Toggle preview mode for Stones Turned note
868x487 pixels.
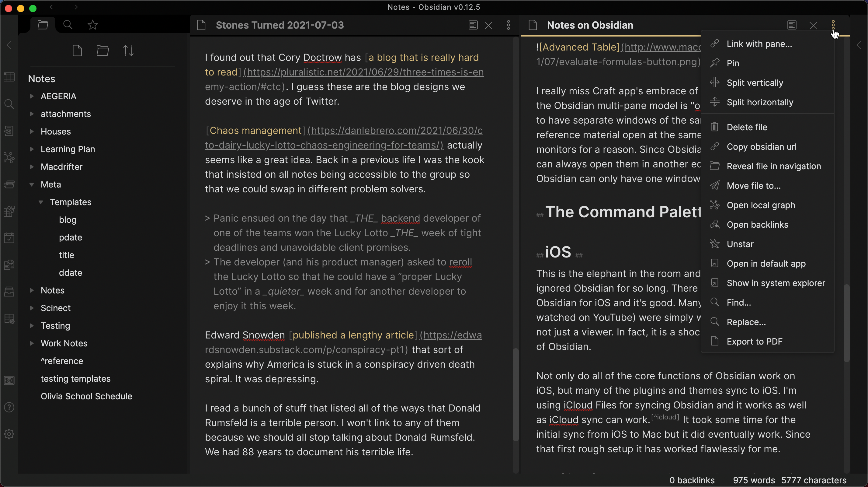click(x=473, y=25)
